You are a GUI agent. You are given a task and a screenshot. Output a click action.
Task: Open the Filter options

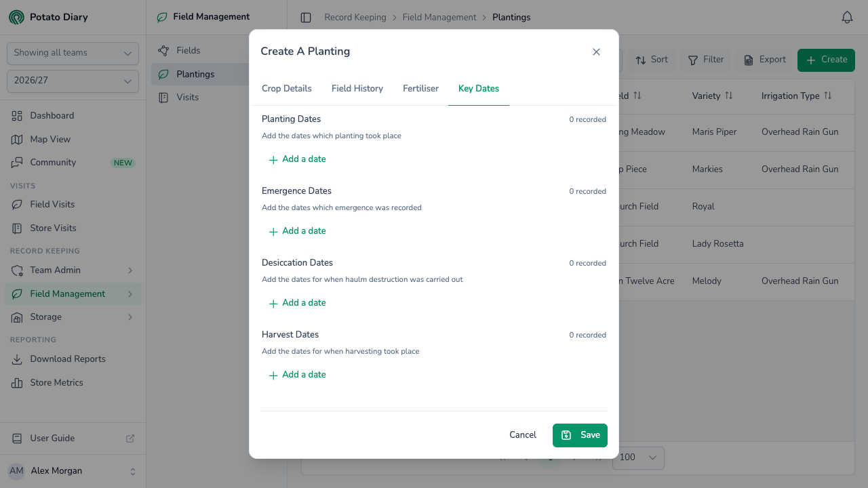(x=706, y=60)
